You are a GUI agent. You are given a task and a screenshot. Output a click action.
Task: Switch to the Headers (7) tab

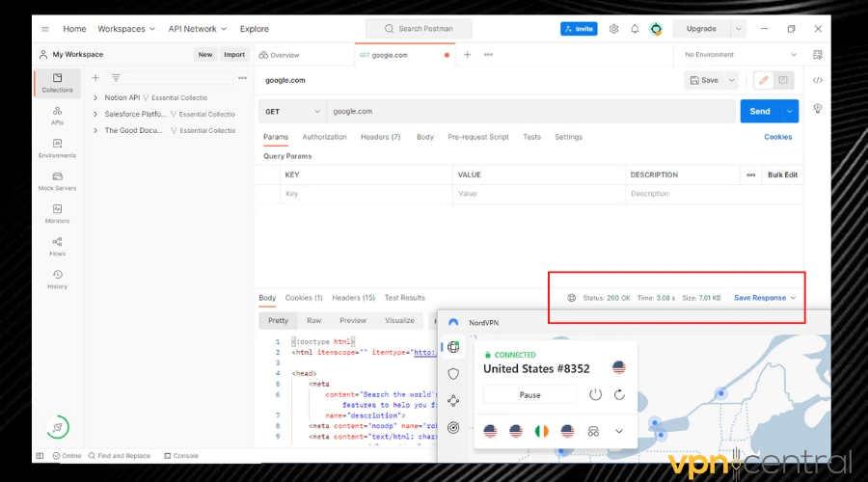pyautogui.click(x=380, y=137)
